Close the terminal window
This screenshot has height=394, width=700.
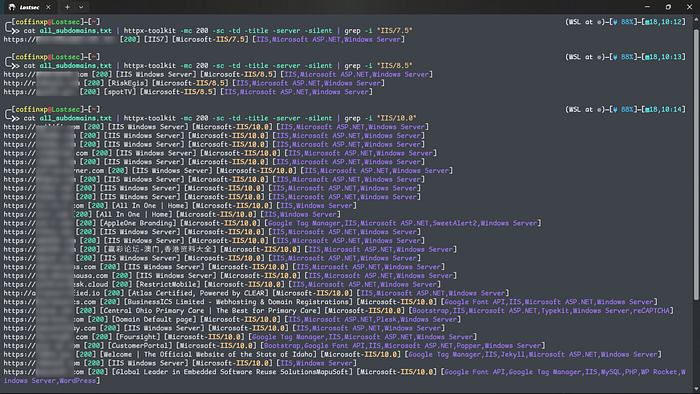tap(689, 7)
